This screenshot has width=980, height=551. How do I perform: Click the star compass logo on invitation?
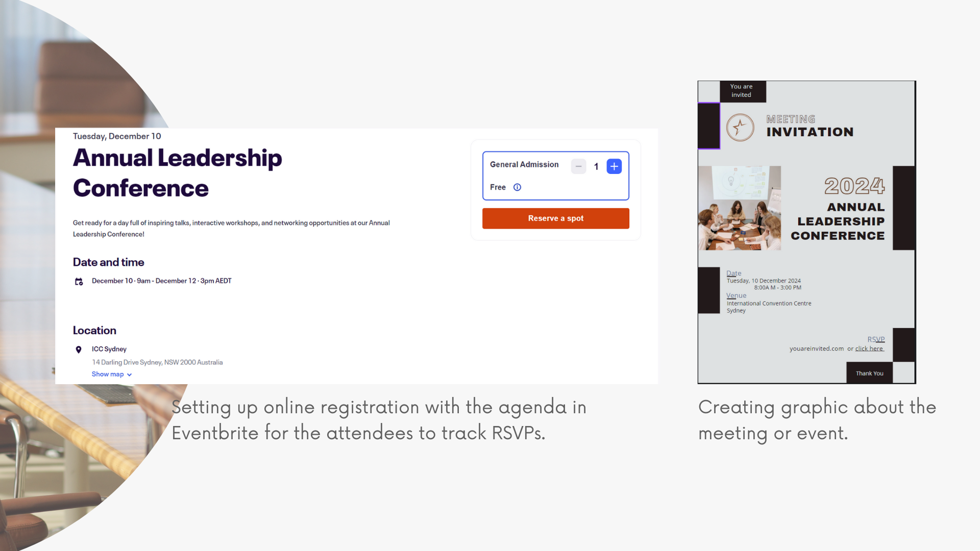pyautogui.click(x=740, y=128)
